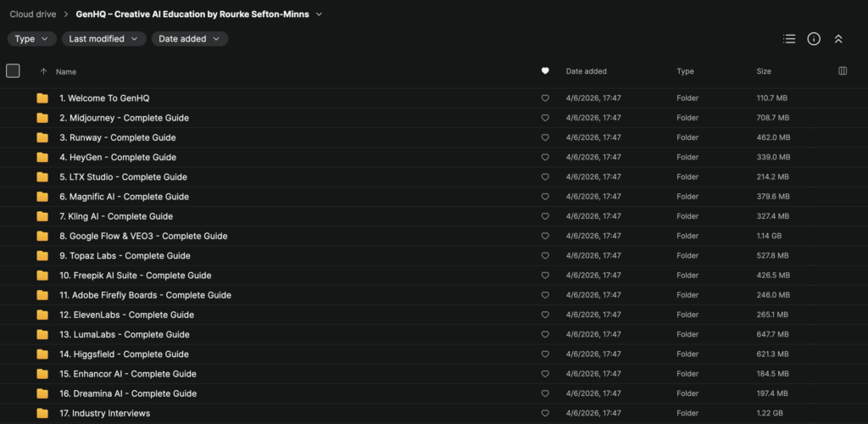This screenshot has width=868, height=424.
Task: Expand the Last modified filter
Action: pyautogui.click(x=103, y=39)
